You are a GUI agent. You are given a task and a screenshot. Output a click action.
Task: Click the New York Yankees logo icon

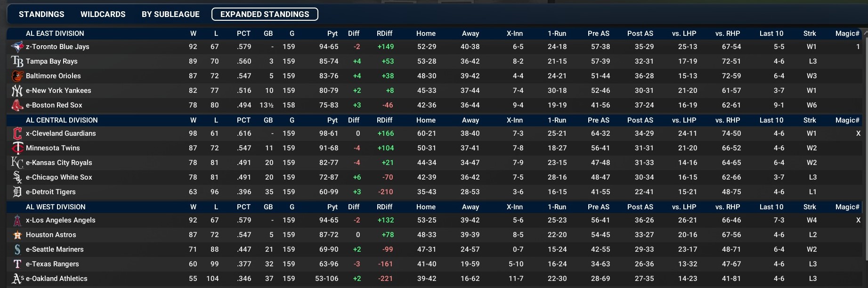(x=17, y=91)
